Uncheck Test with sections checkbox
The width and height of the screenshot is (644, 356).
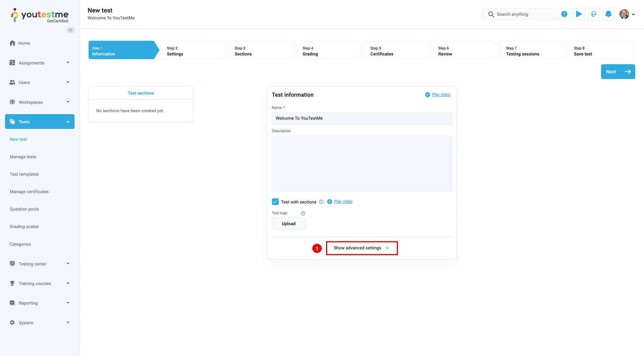point(275,202)
